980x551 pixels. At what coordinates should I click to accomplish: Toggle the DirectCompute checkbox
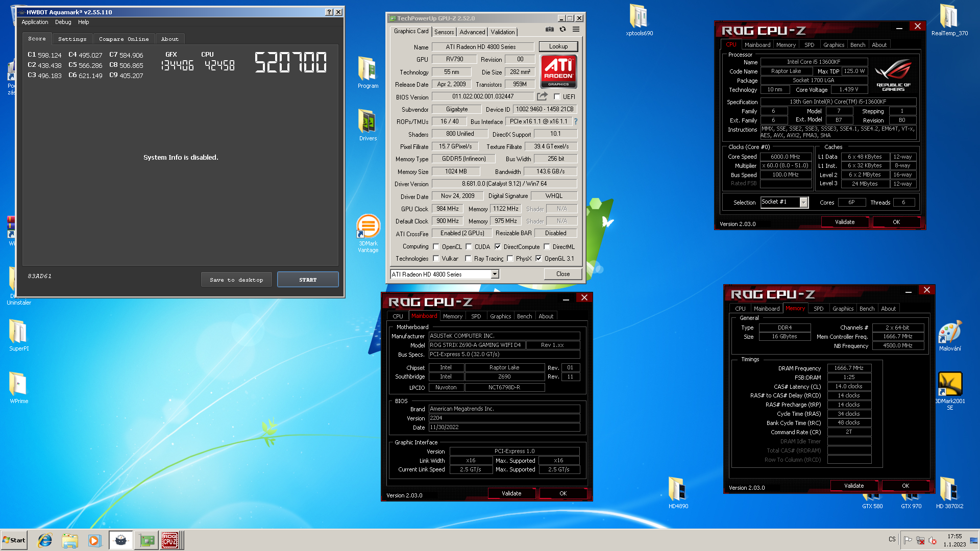point(498,246)
